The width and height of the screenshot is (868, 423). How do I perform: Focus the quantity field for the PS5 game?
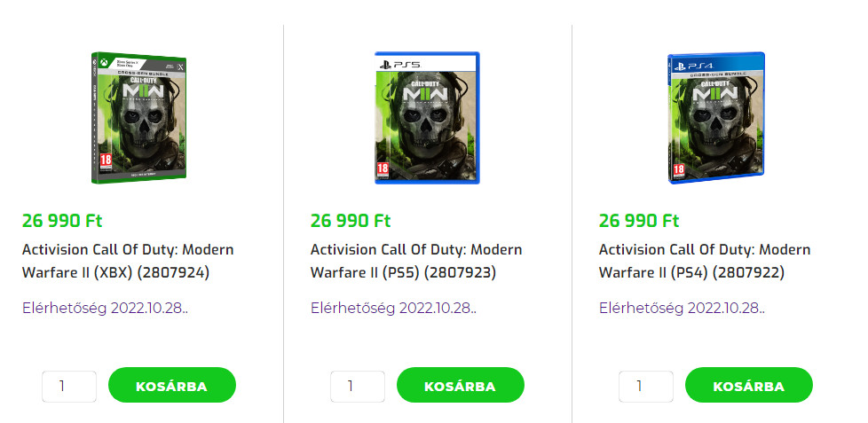click(358, 386)
